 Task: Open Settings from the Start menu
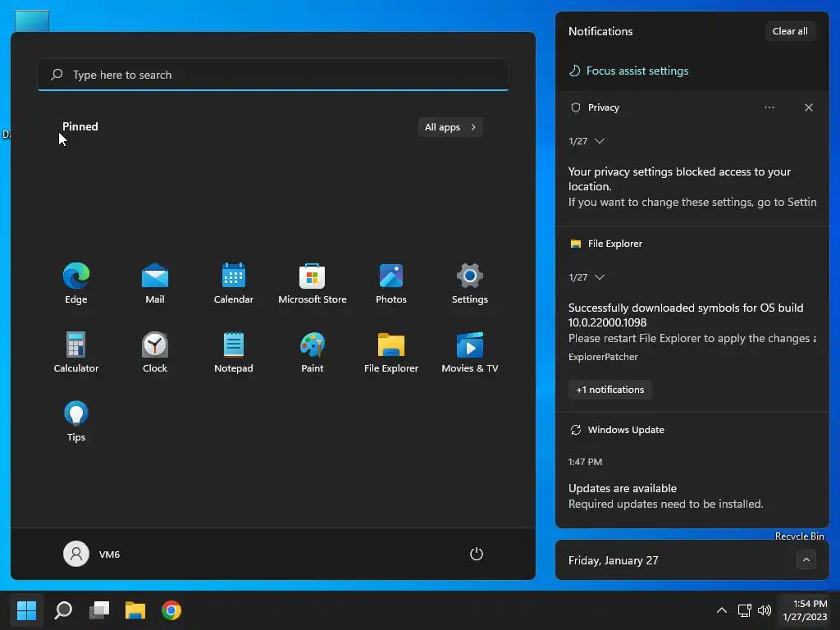(470, 283)
